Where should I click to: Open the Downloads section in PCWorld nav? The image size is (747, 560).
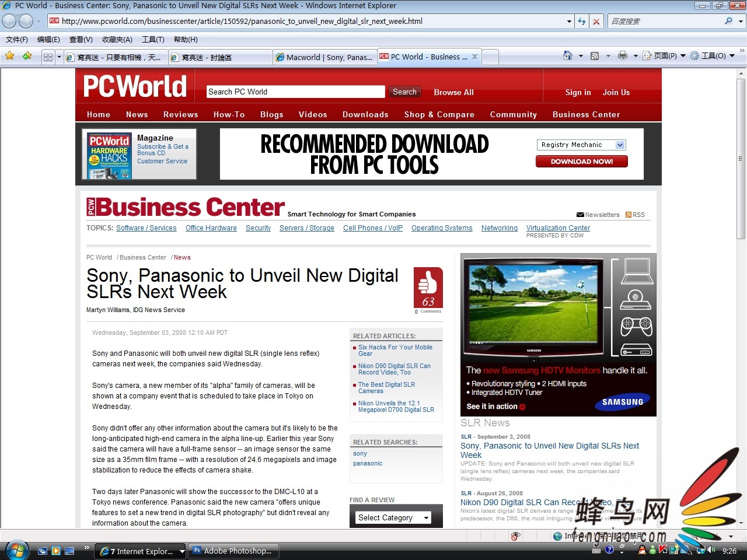[x=365, y=114]
